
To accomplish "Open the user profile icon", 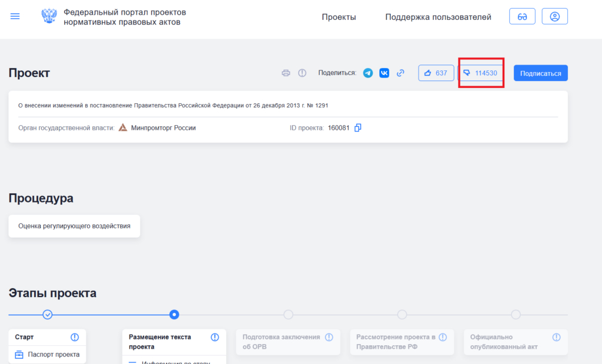I will tap(554, 16).
